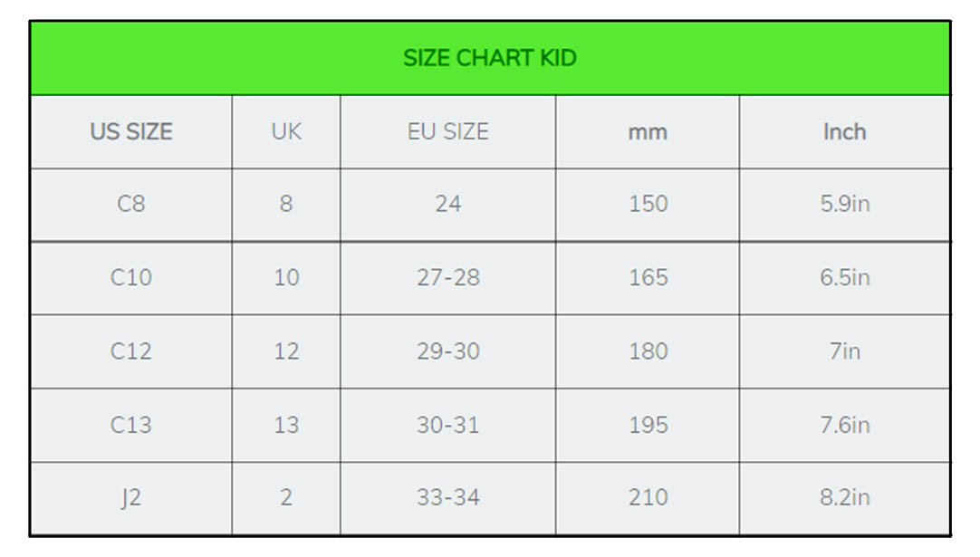Click the UK column header
980x557 pixels.
tap(286, 131)
